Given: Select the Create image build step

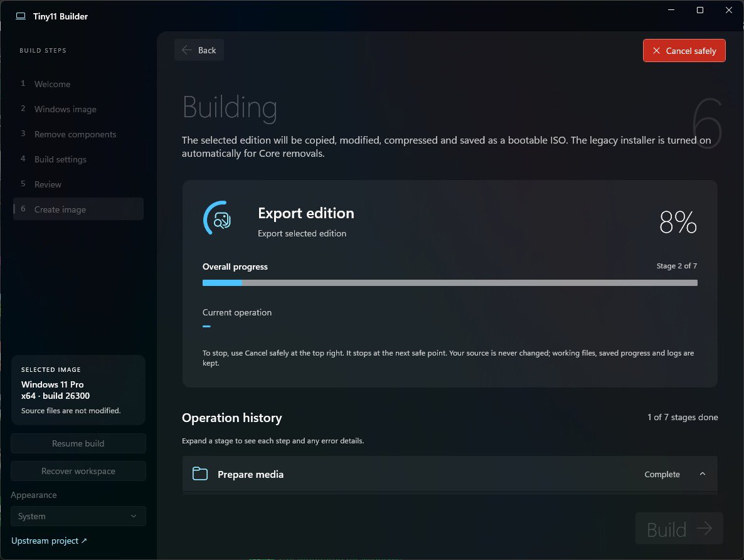Looking at the screenshot, I should (78, 209).
